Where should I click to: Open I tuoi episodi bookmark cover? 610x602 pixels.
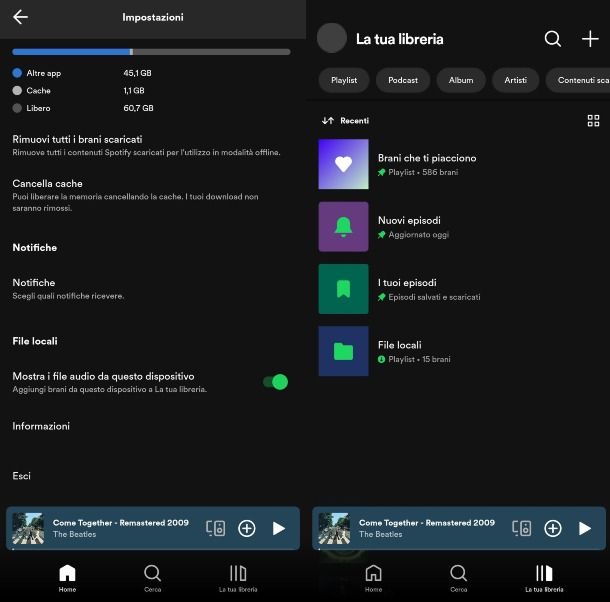(344, 289)
